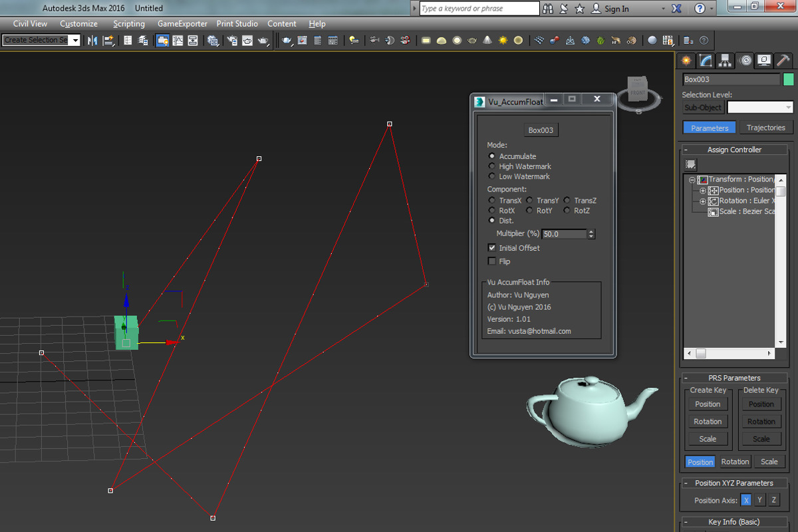Select the TransX component
This screenshot has height=532, width=798.
pyautogui.click(x=492, y=200)
